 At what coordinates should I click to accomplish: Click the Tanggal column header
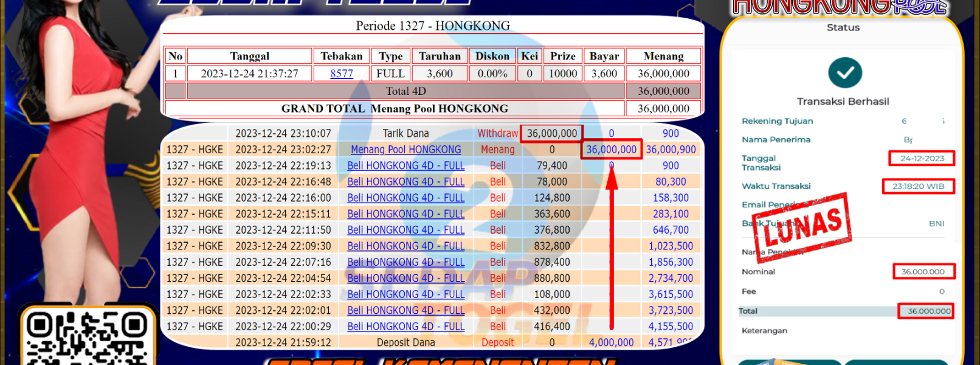pos(250,56)
